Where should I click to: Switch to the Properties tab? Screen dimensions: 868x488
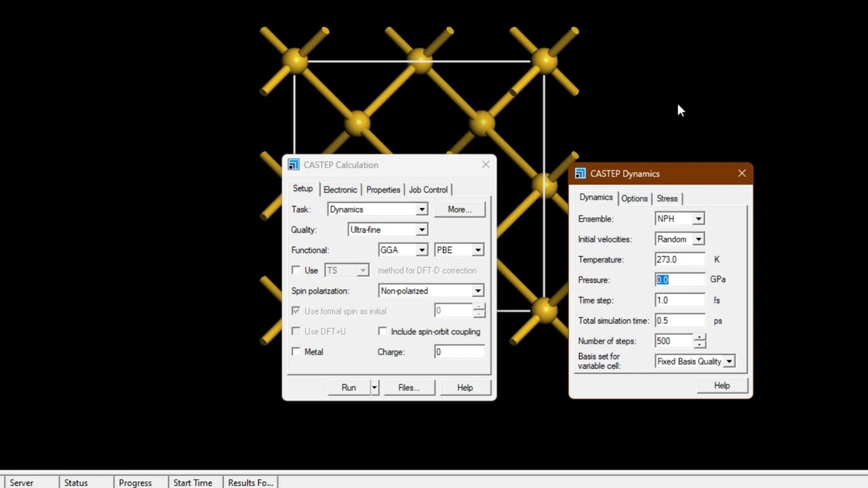(383, 190)
